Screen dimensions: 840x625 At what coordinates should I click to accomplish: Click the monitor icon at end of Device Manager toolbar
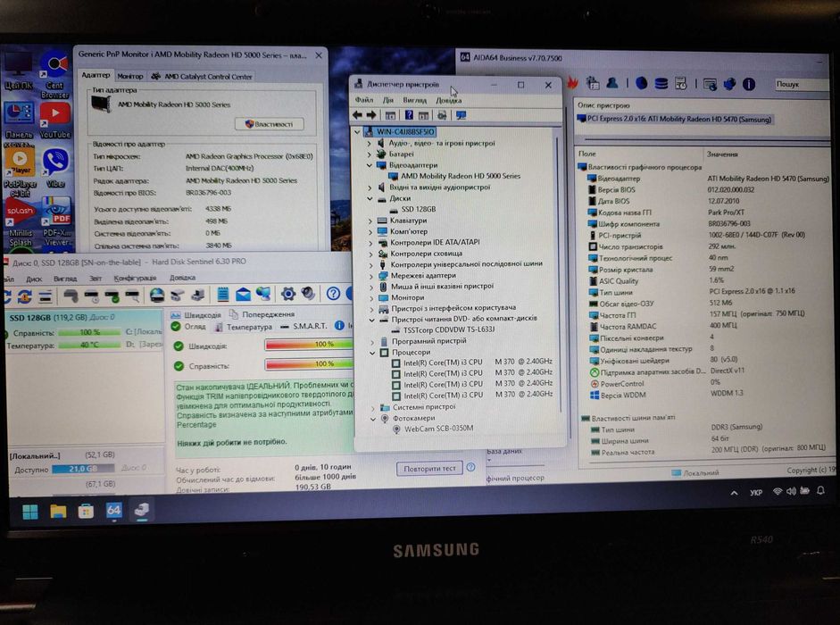tap(461, 114)
